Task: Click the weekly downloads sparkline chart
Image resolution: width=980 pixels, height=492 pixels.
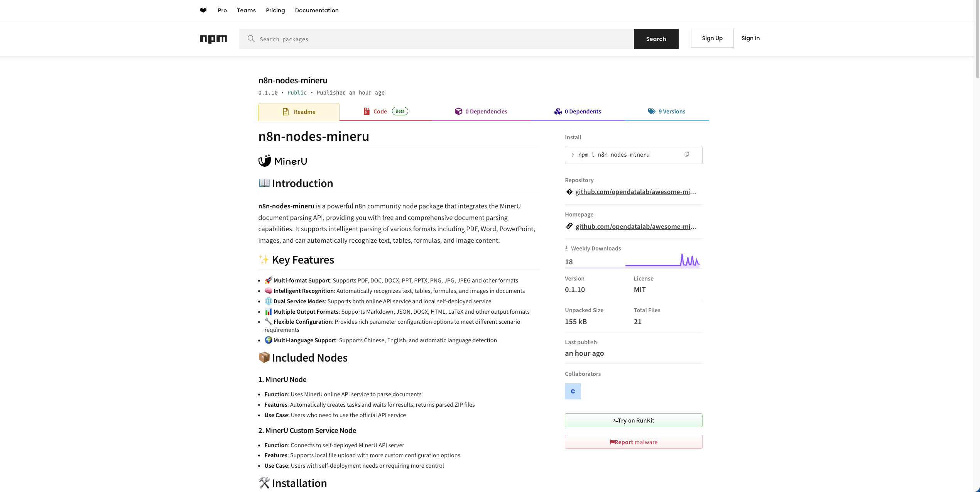Action: click(x=662, y=261)
